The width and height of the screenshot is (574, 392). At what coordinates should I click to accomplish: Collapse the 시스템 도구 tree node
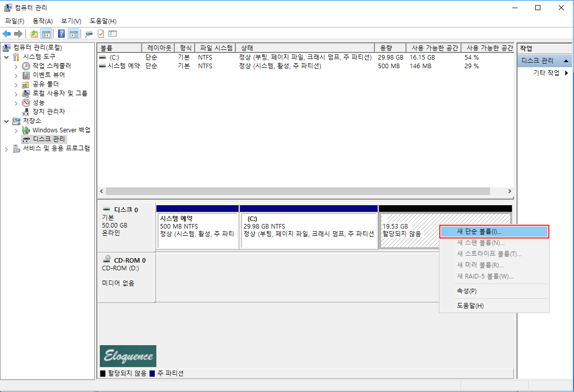6,57
